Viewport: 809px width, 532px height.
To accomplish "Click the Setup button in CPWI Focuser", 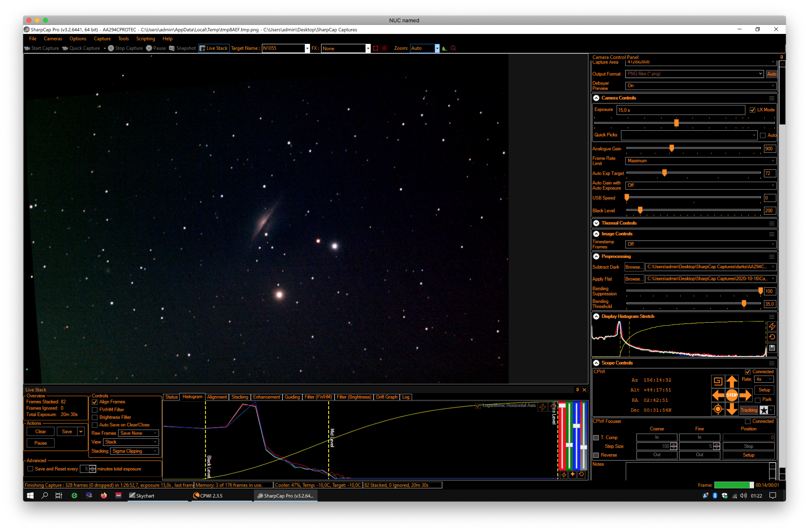I will click(x=749, y=455).
